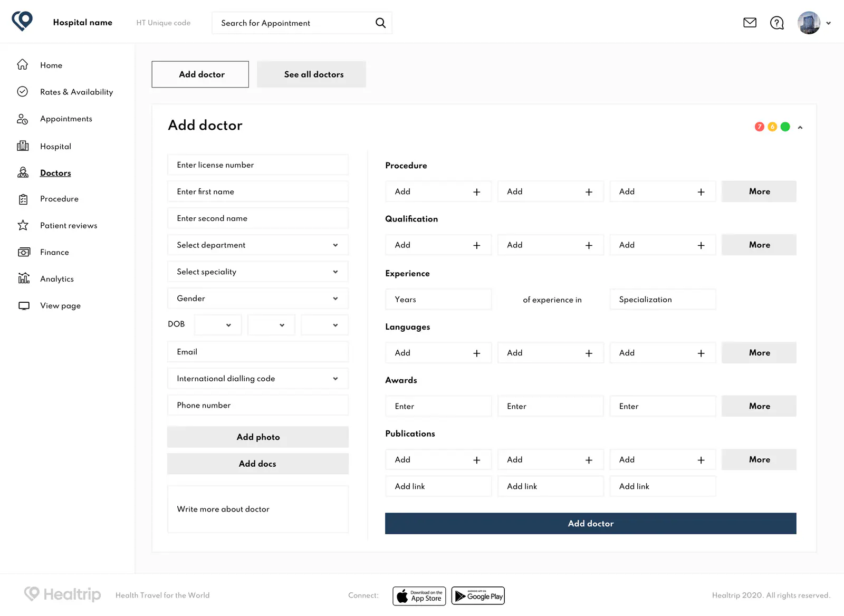This screenshot has width=844, height=616.
Task: Click the Add docs button
Action: pos(258,464)
